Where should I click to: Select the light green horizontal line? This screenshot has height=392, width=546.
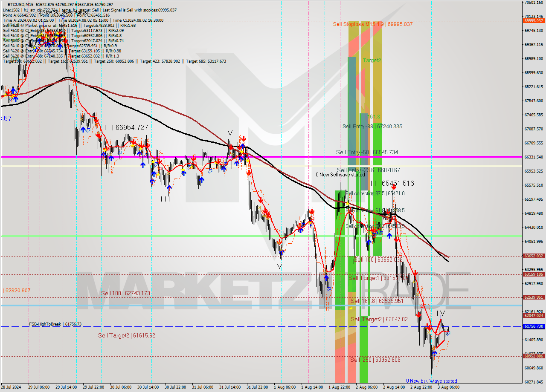[261, 236]
